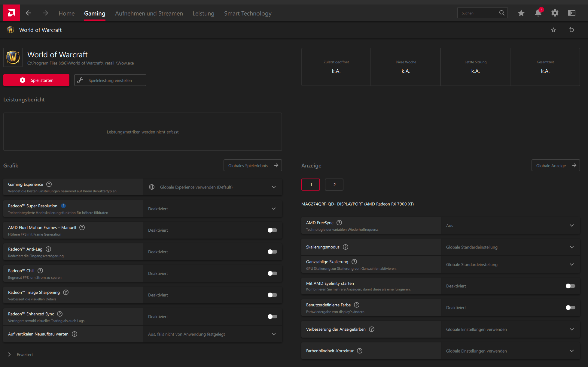
Task: Click the AMD logo icon
Action: point(12,13)
